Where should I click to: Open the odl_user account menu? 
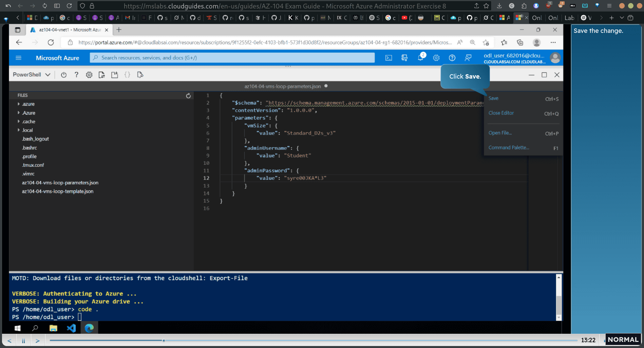tap(522, 58)
